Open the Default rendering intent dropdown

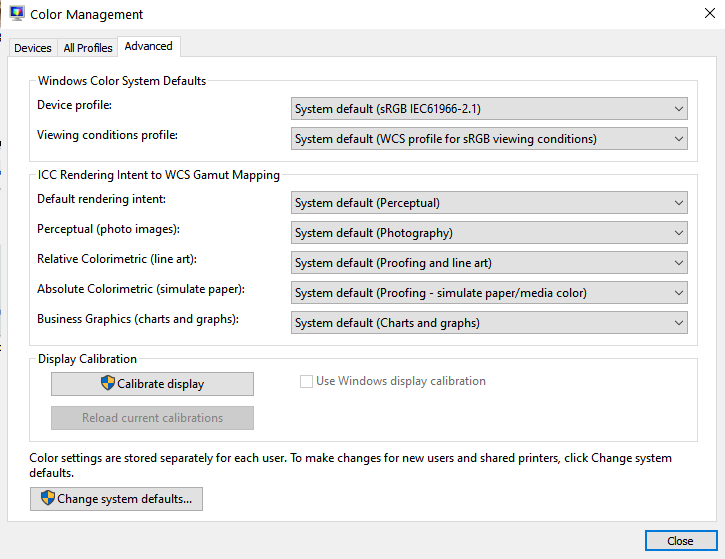[489, 203]
